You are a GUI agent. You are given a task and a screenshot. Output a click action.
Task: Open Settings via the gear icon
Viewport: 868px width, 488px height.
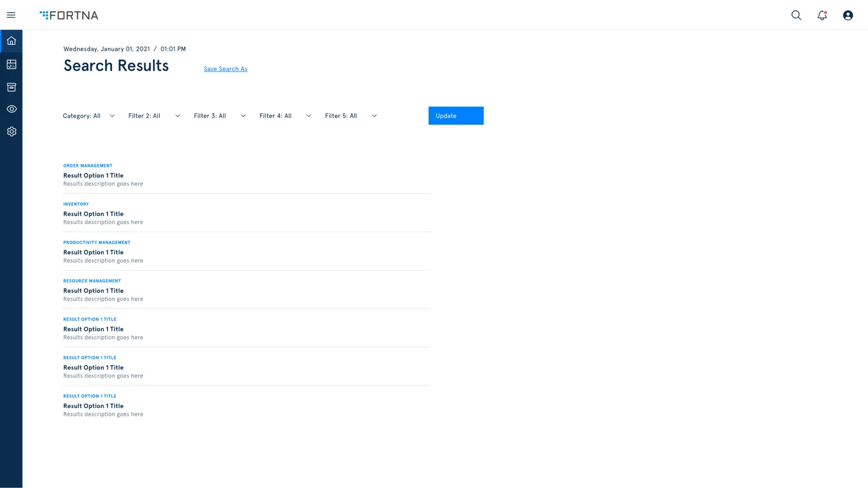click(11, 131)
